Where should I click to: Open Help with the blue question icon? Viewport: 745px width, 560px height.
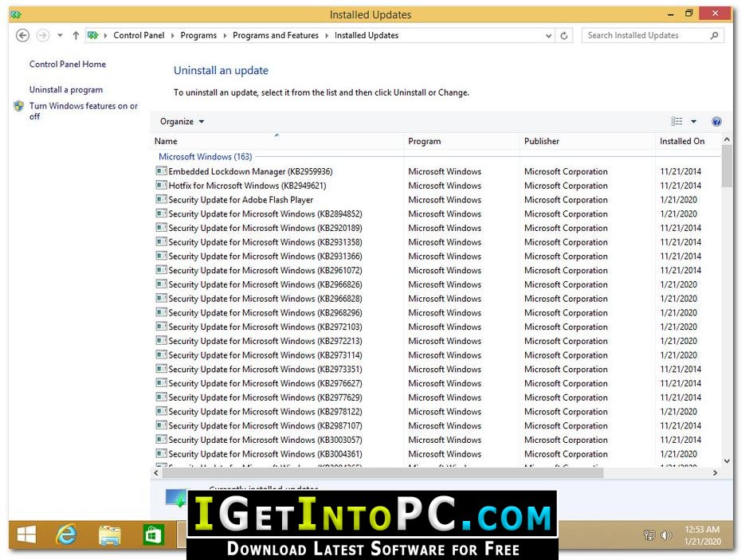(716, 122)
